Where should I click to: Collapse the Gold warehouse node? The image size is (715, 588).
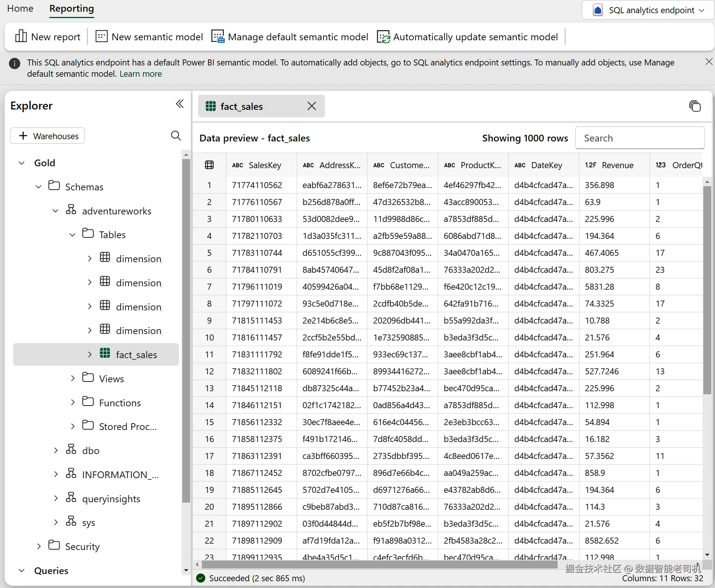(x=22, y=163)
